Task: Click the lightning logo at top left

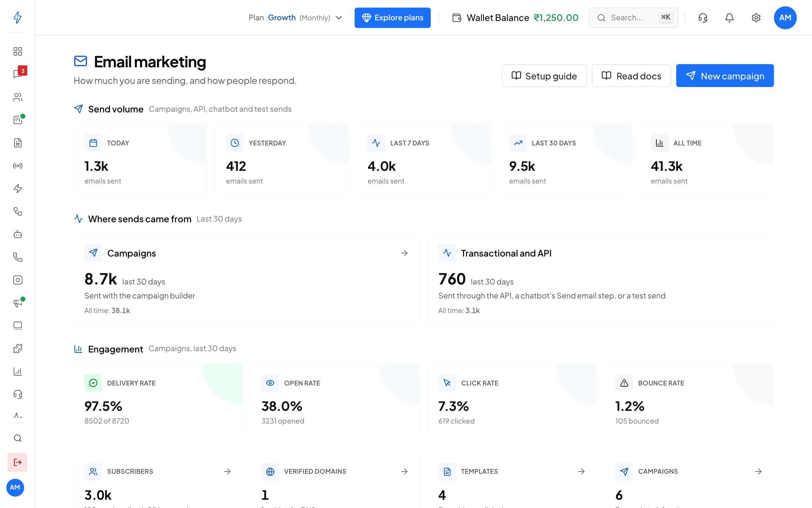Action: coord(17,17)
